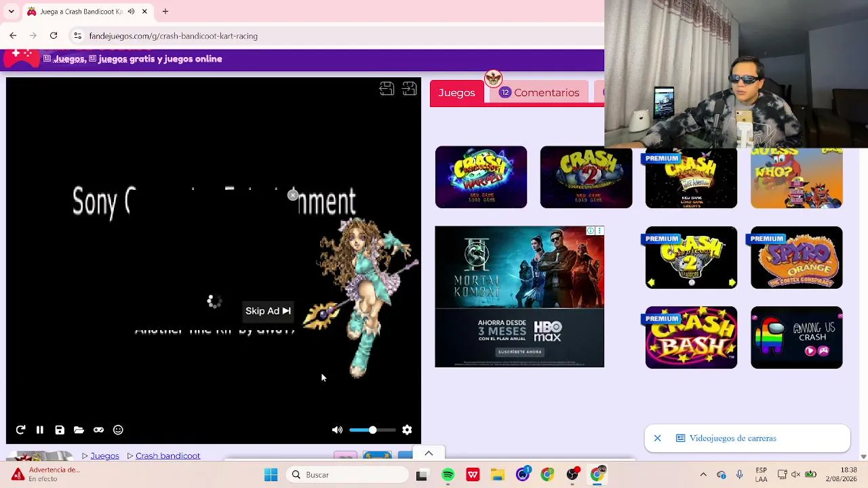
Task: Mute the tab using its audio icon
Action: (x=131, y=12)
